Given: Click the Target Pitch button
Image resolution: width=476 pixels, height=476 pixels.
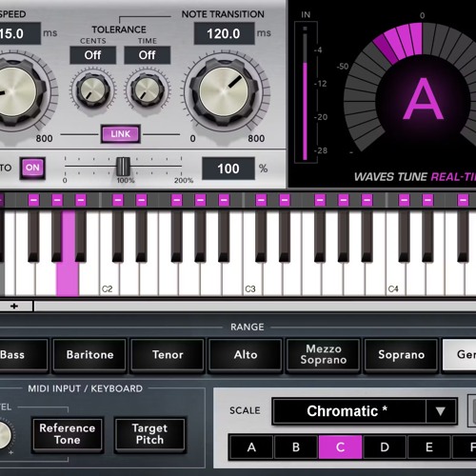Looking at the screenshot, I should pyautogui.click(x=149, y=434).
